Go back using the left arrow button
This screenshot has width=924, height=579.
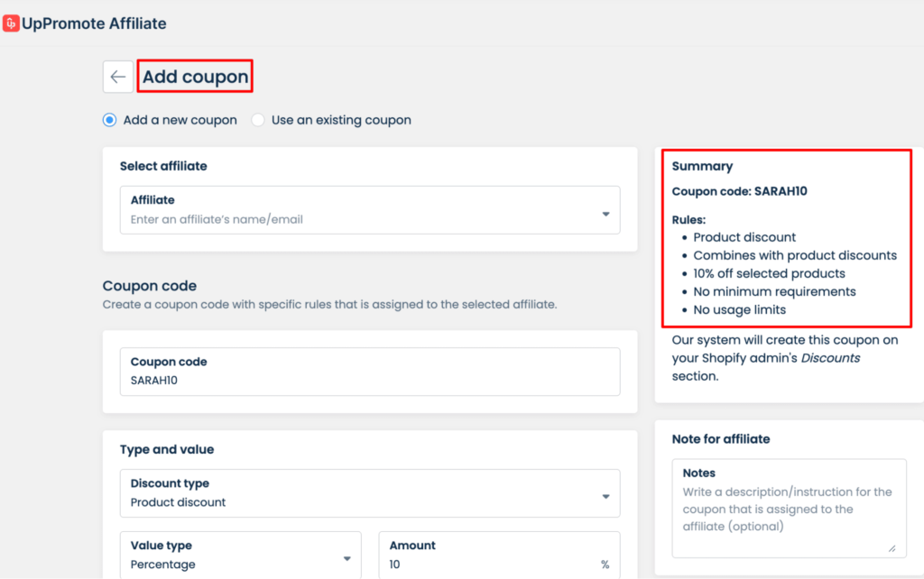117,77
